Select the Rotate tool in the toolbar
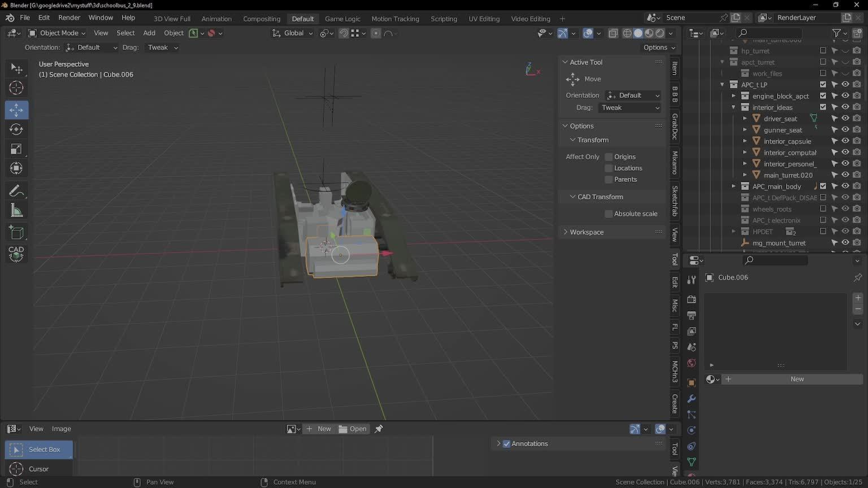The height and width of the screenshot is (488, 868). pyautogui.click(x=16, y=129)
